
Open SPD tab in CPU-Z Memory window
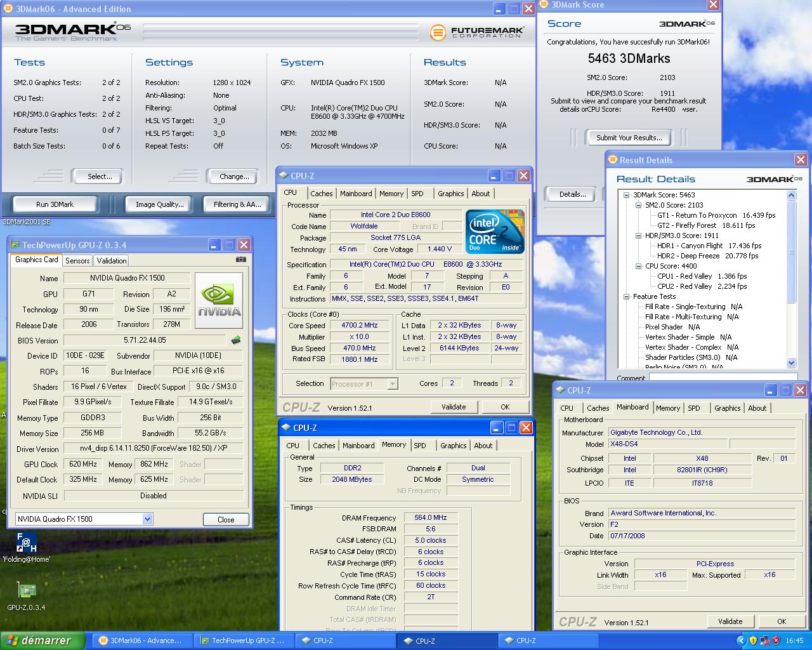[x=420, y=446]
